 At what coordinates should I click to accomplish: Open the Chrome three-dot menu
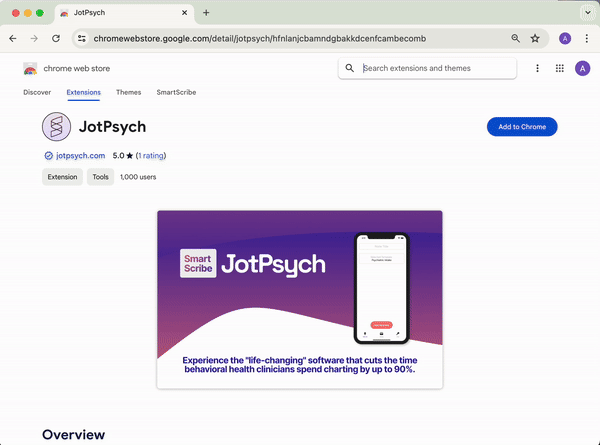[586, 38]
